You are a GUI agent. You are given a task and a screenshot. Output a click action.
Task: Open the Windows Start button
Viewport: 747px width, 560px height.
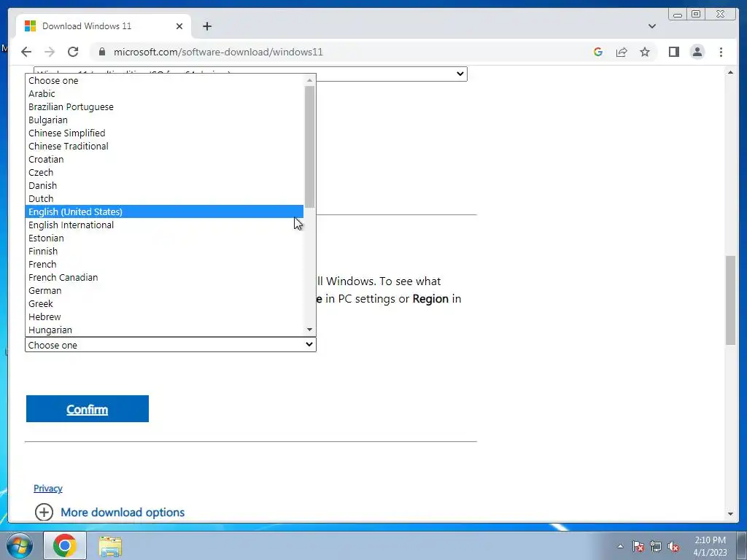coord(20,545)
